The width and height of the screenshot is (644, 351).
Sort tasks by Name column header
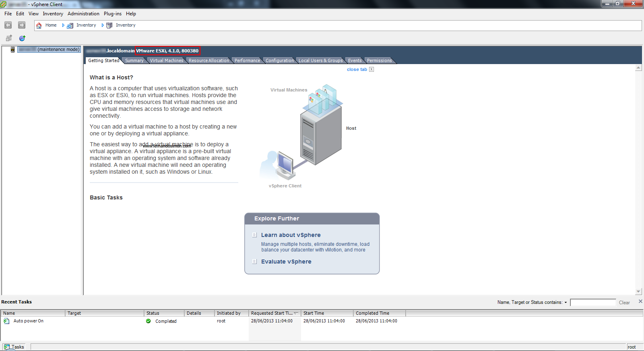(x=33, y=313)
